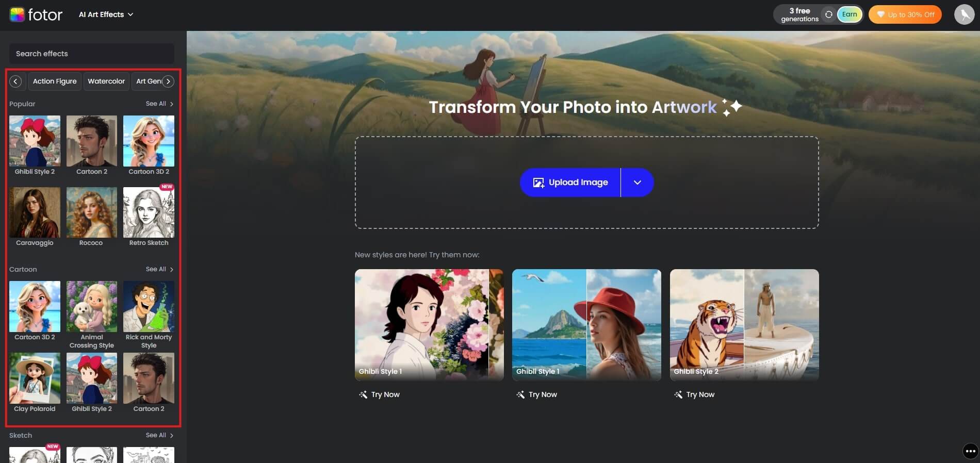Screen dimensions: 980x463
Task: Select the Animal Crossing Style effect
Action: click(x=92, y=315)
